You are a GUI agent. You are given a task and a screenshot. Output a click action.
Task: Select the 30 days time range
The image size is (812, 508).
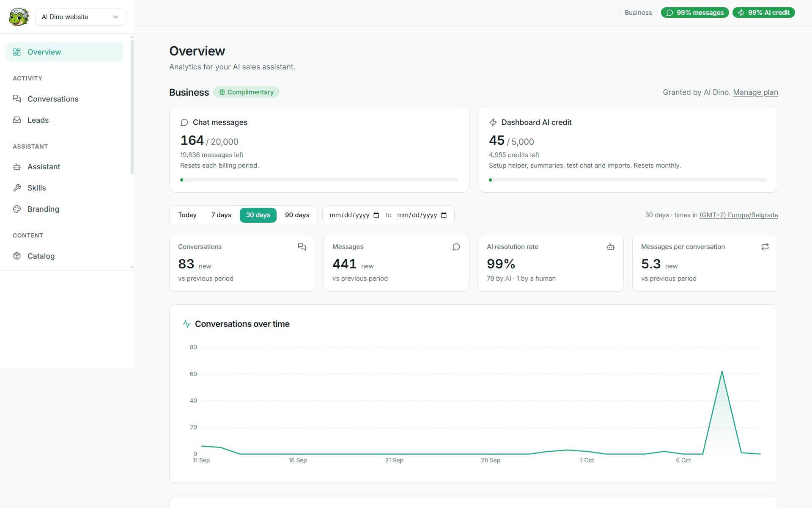coord(258,215)
